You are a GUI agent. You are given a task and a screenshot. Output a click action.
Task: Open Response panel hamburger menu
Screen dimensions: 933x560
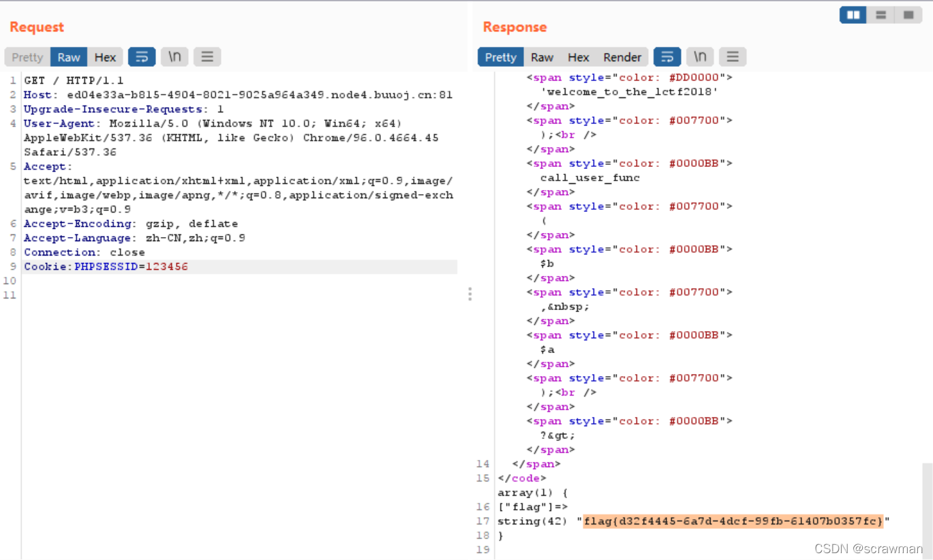click(733, 57)
